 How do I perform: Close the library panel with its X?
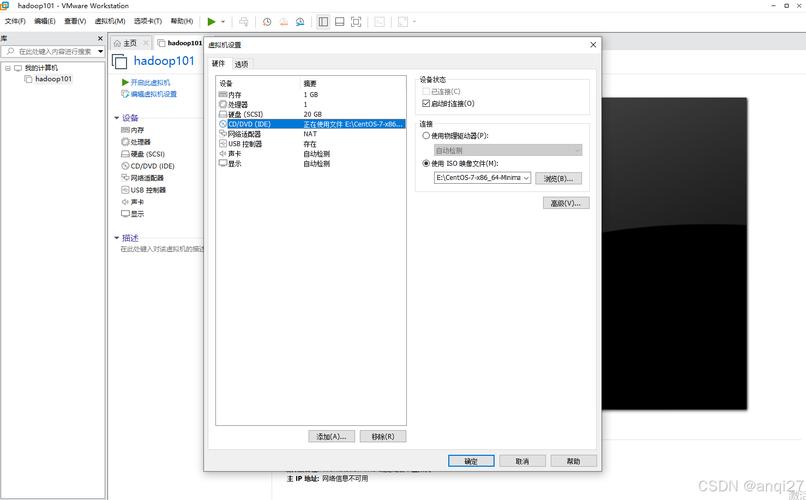click(x=100, y=39)
